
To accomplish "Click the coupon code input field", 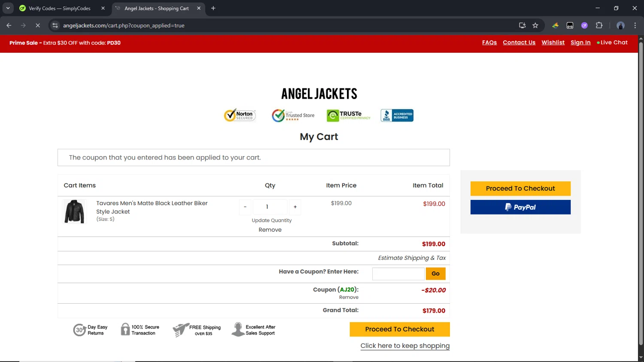I will tap(398, 274).
